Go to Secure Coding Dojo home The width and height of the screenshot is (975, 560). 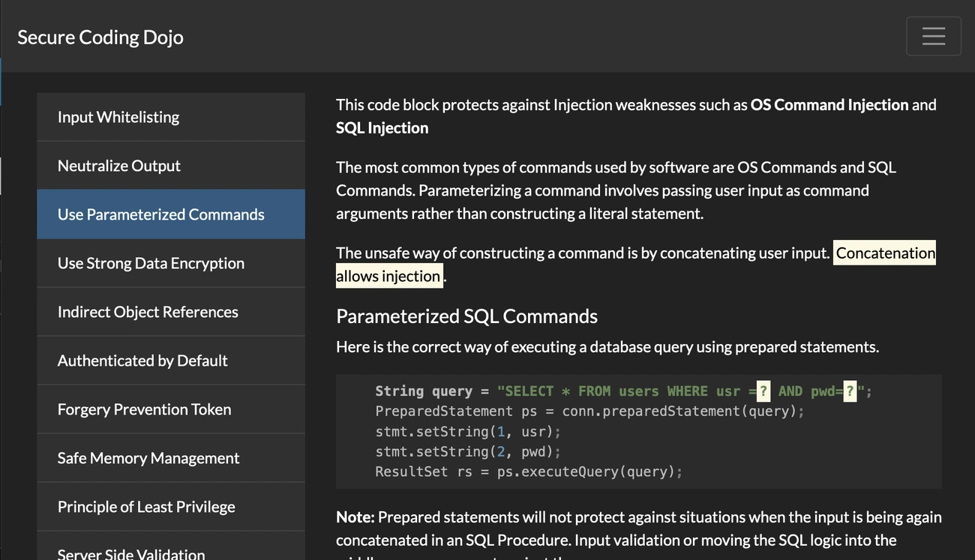pos(100,37)
